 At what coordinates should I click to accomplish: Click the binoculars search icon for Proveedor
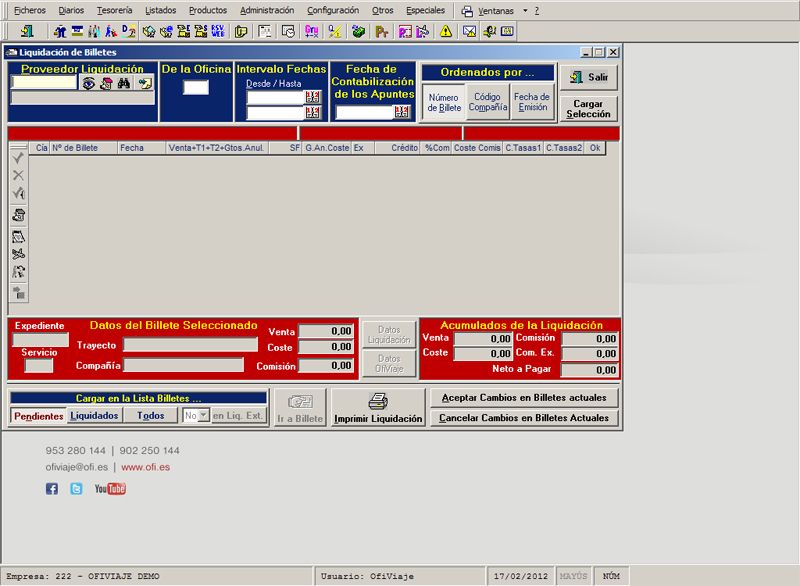(x=125, y=84)
